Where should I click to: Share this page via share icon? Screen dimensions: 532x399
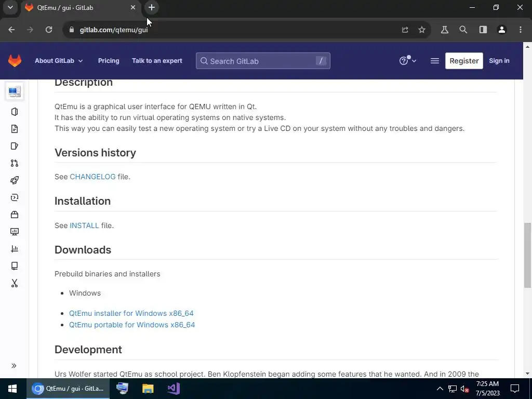[405, 30]
